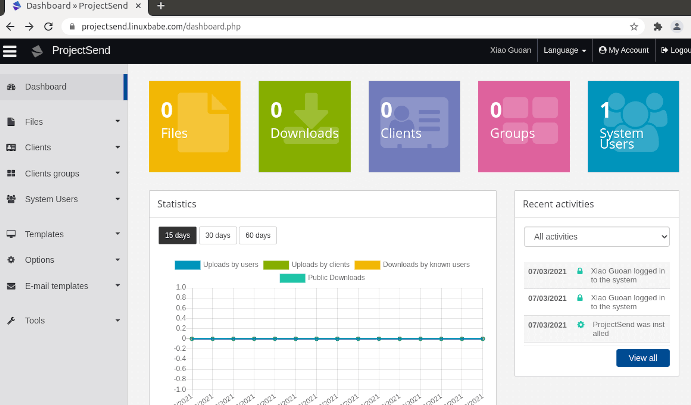
Task: Toggle Downloads by known users legend
Action: [x=412, y=265]
